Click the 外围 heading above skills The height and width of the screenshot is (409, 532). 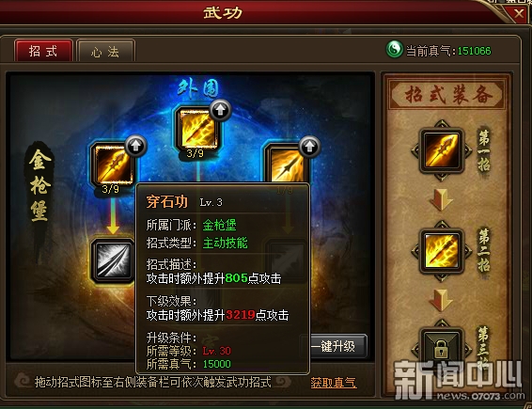(x=198, y=89)
